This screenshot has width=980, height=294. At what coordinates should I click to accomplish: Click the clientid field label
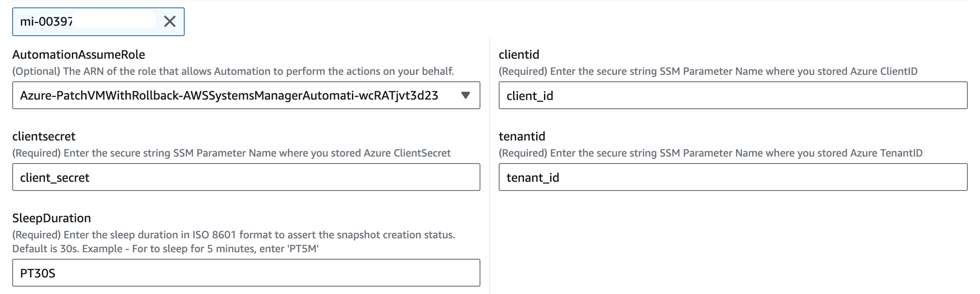519,54
